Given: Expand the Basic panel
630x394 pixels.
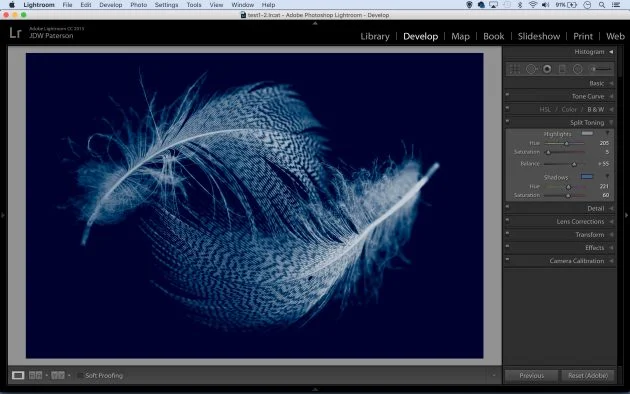Looking at the screenshot, I should [x=611, y=83].
